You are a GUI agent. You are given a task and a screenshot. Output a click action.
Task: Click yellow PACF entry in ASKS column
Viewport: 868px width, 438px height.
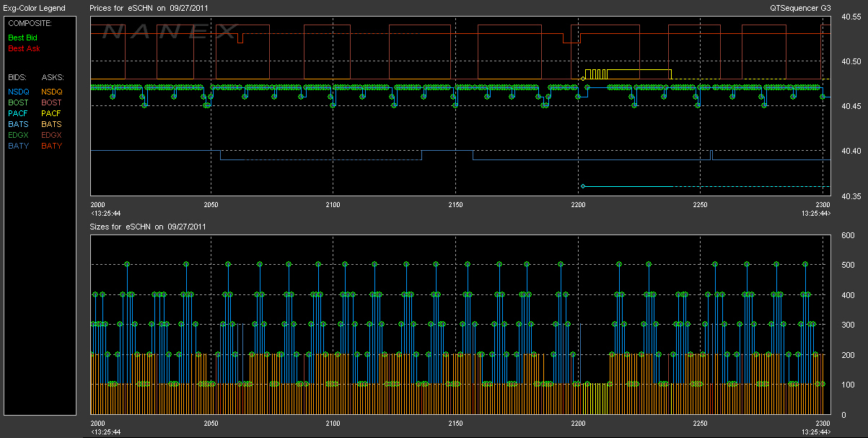point(51,113)
